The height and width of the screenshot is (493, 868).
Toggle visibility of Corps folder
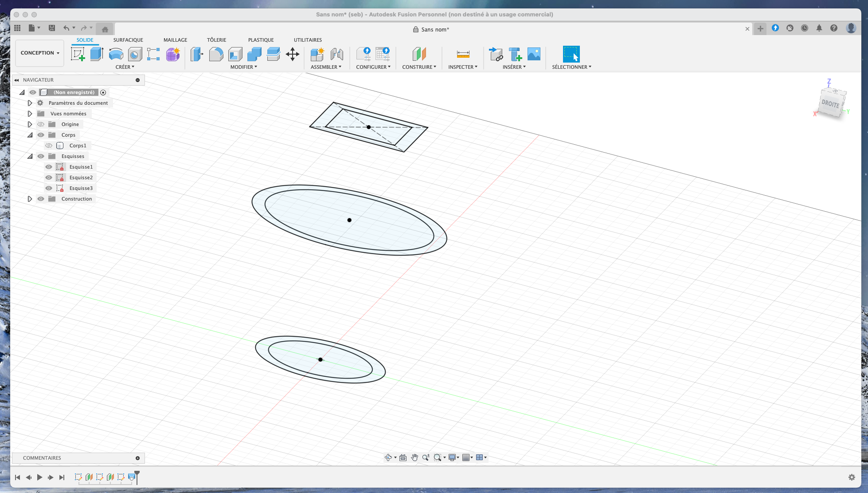point(41,135)
